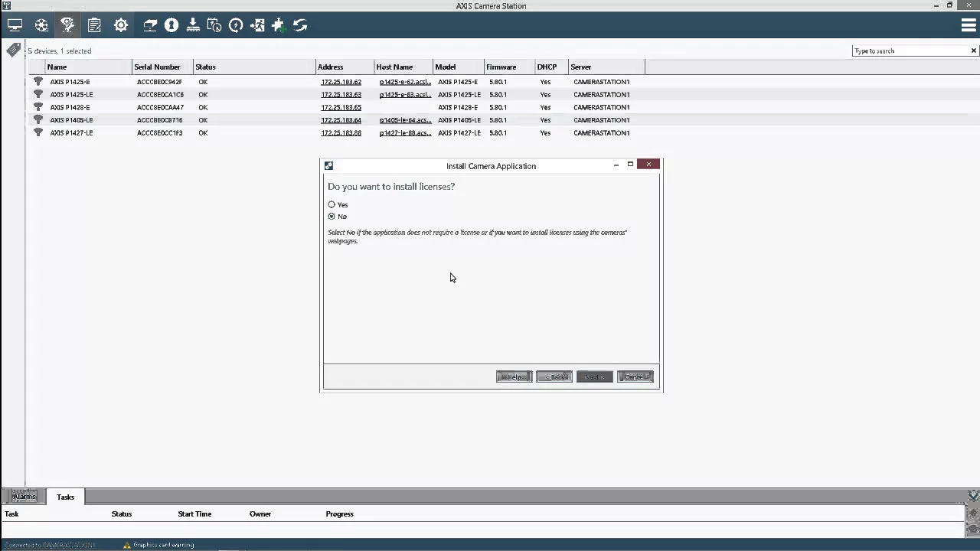Open address link 172.25.183.65
Image resolution: width=980 pixels, height=551 pixels.
coord(341,107)
